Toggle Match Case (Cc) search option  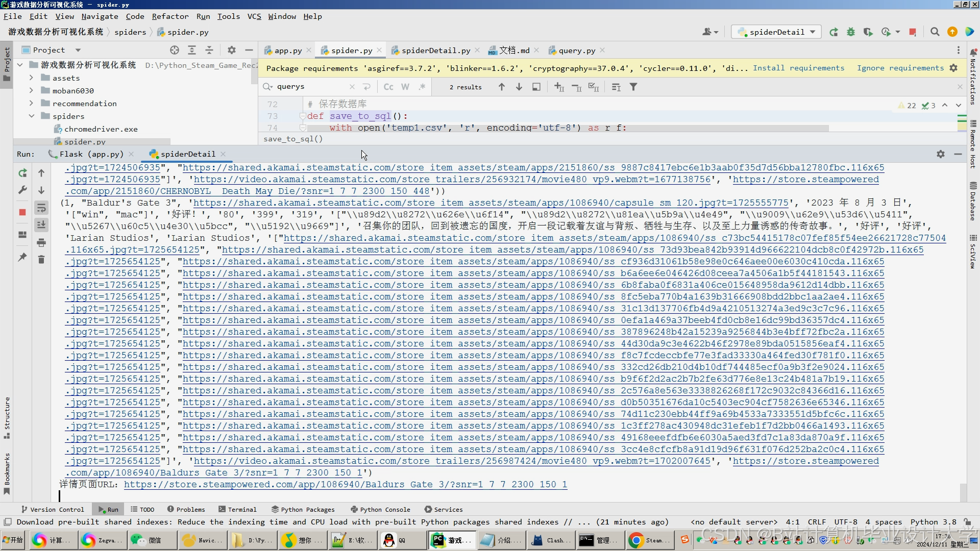(388, 87)
